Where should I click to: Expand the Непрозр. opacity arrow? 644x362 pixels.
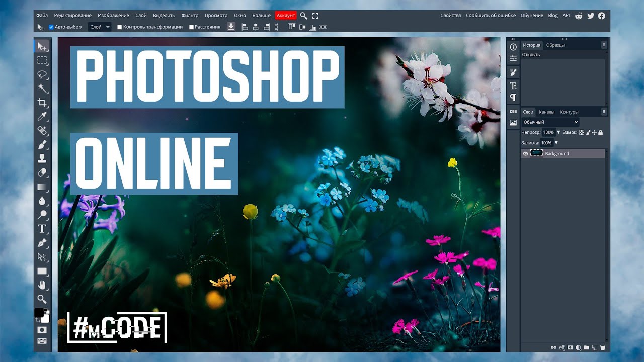tap(558, 133)
